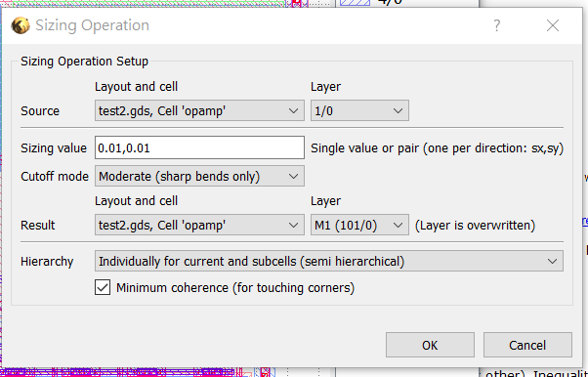Click the 'Sizing Operation Setup' group label
588x377 pixels.
(x=84, y=62)
